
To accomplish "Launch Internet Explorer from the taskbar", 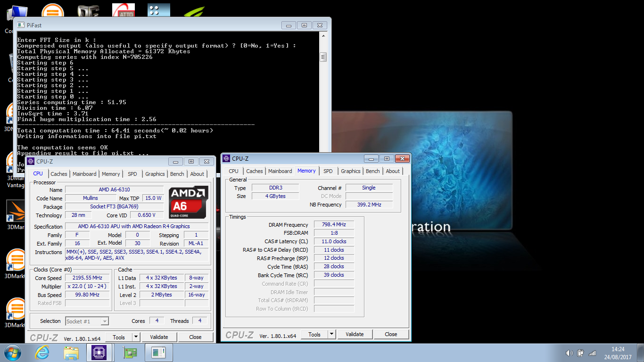I will point(42,352).
